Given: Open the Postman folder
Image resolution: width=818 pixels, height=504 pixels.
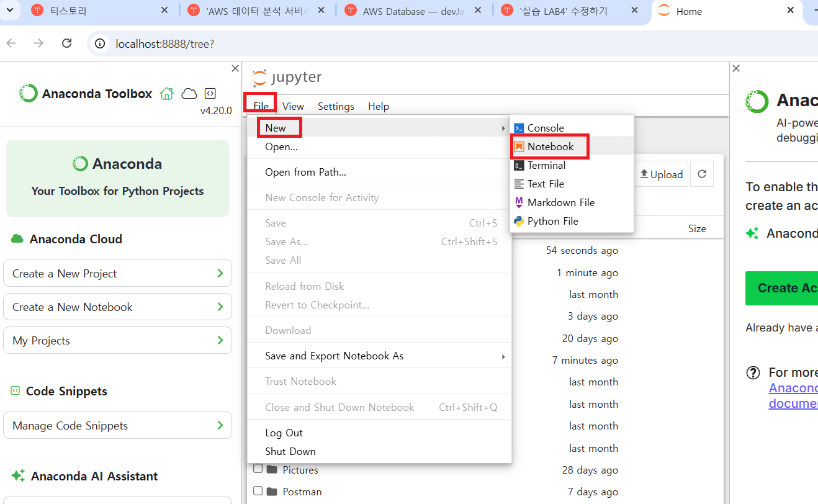Looking at the screenshot, I should (x=302, y=492).
